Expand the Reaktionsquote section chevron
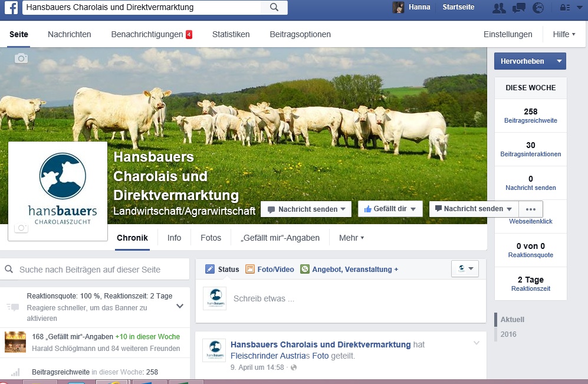The width and height of the screenshot is (588, 384). 180,306
